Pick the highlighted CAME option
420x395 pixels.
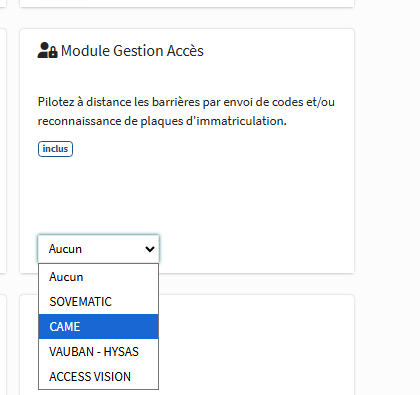(99, 327)
